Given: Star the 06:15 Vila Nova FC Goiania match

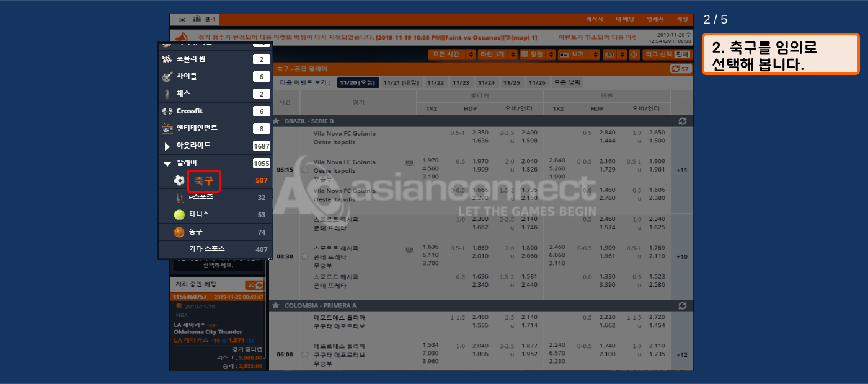Looking at the screenshot, I should point(304,170).
